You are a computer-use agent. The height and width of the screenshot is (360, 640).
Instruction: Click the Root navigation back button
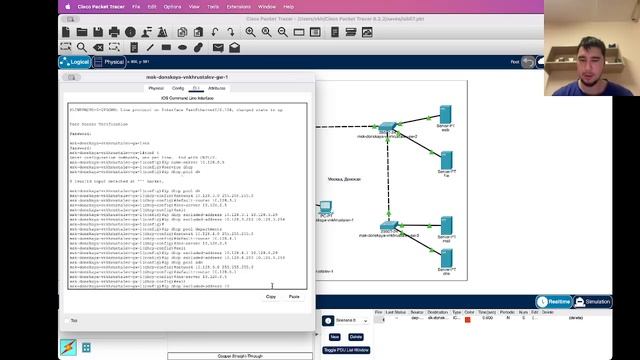coord(527,62)
